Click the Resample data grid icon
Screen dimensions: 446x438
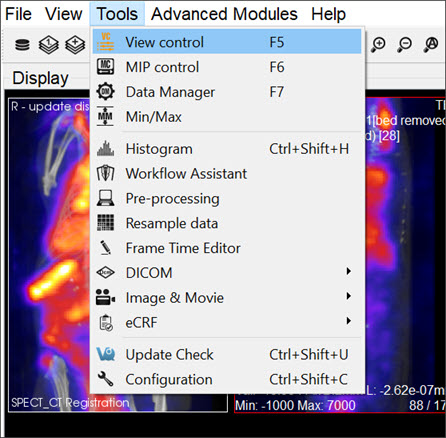(x=105, y=223)
